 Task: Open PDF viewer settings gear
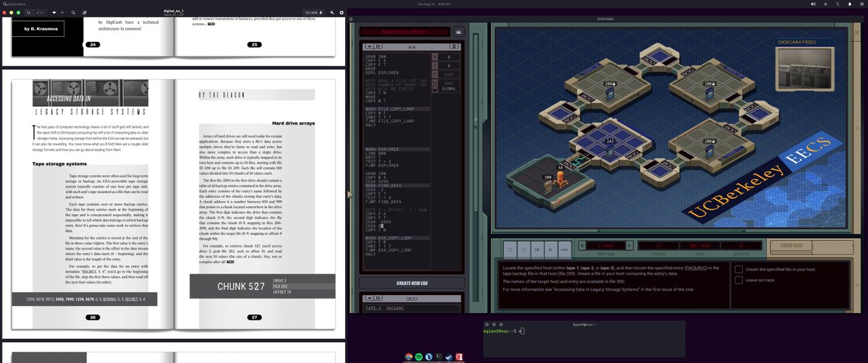(341, 12)
